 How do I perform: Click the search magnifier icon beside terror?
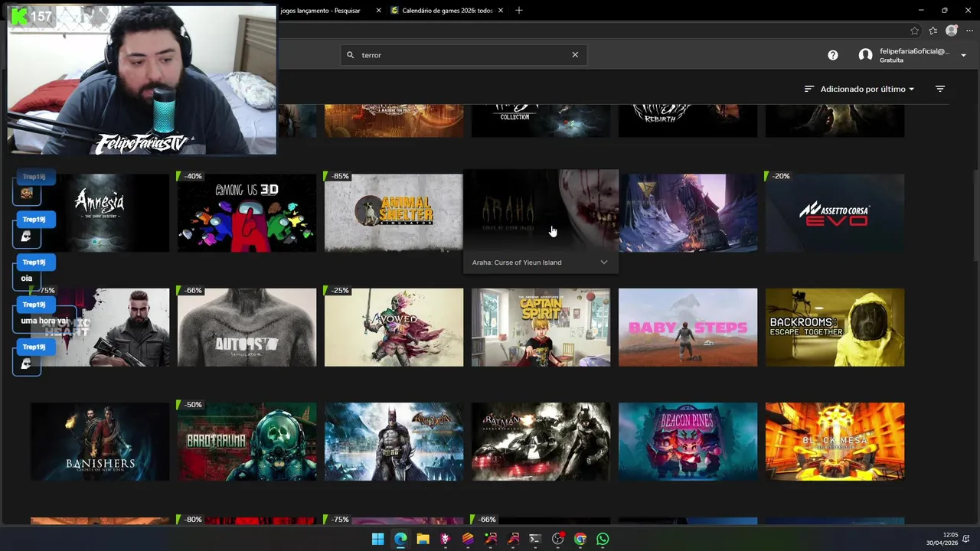pyautogui.click(x=351, y=55)
